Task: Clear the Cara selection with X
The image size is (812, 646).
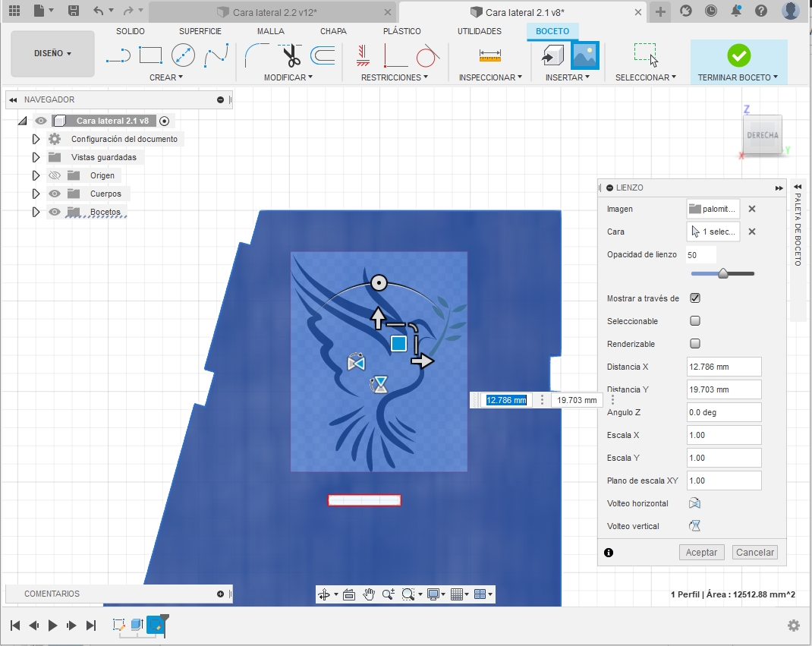Action: coord(752,232)
